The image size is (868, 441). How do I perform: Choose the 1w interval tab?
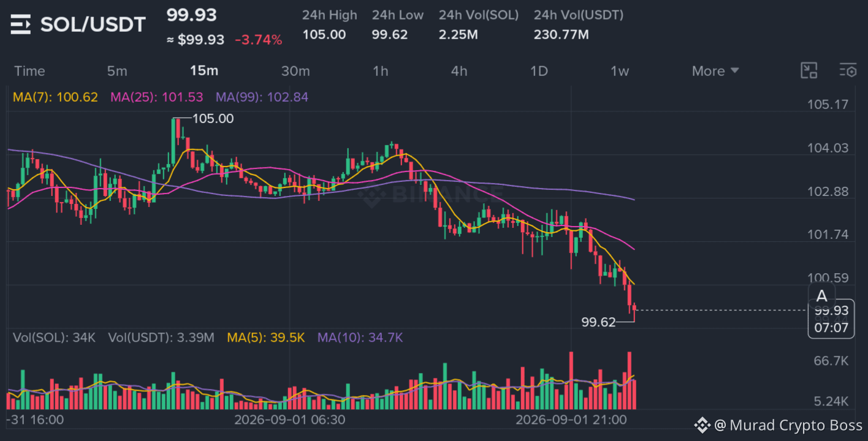coord(619,71)
